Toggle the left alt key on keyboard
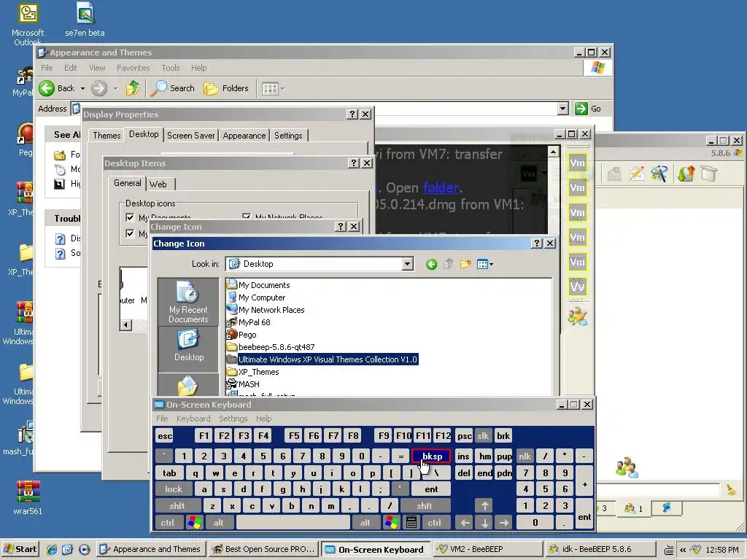Screen dimensions: 747x560 [218, 522]
